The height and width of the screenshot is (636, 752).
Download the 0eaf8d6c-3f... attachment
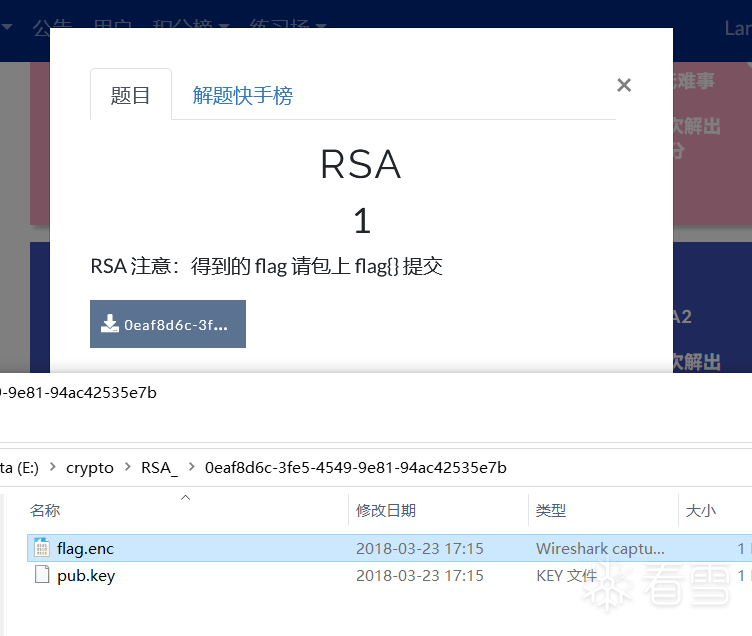(168, 324)
